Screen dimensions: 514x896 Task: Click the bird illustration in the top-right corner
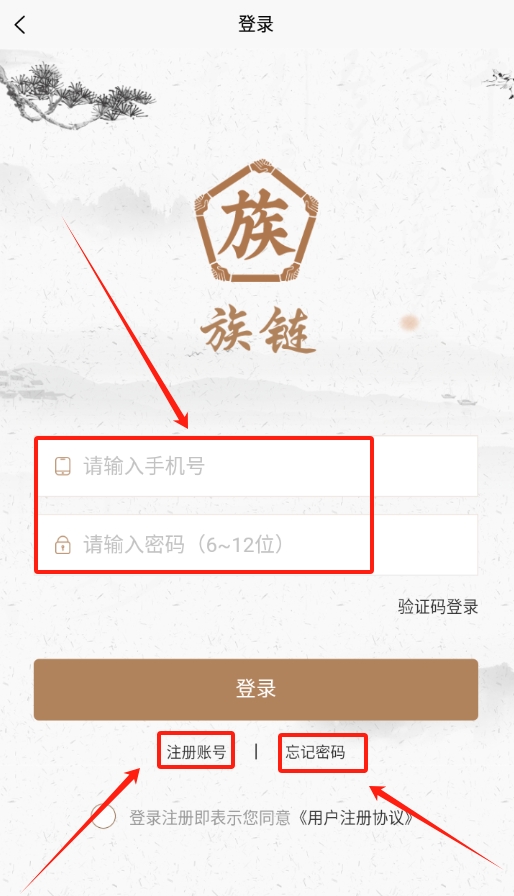[498, 83]
